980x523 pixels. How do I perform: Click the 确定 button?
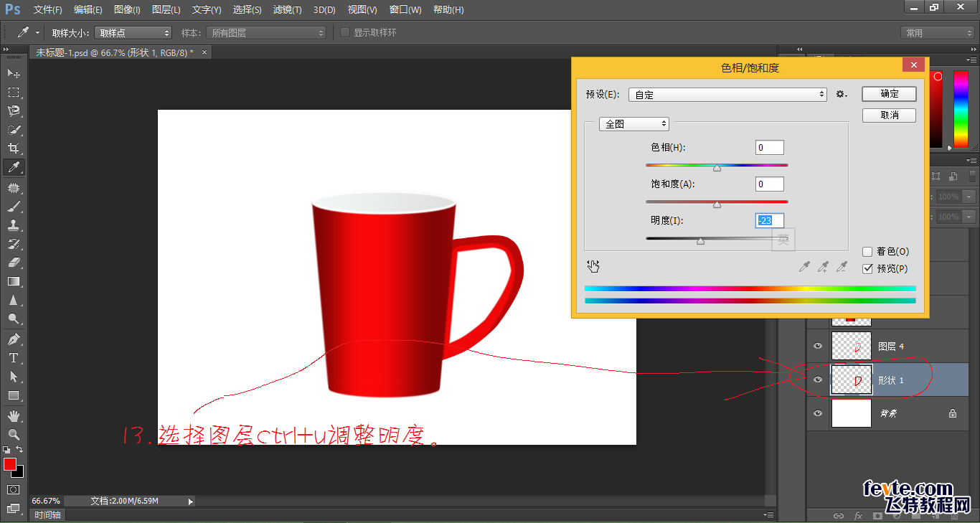[x=890, y=94]
